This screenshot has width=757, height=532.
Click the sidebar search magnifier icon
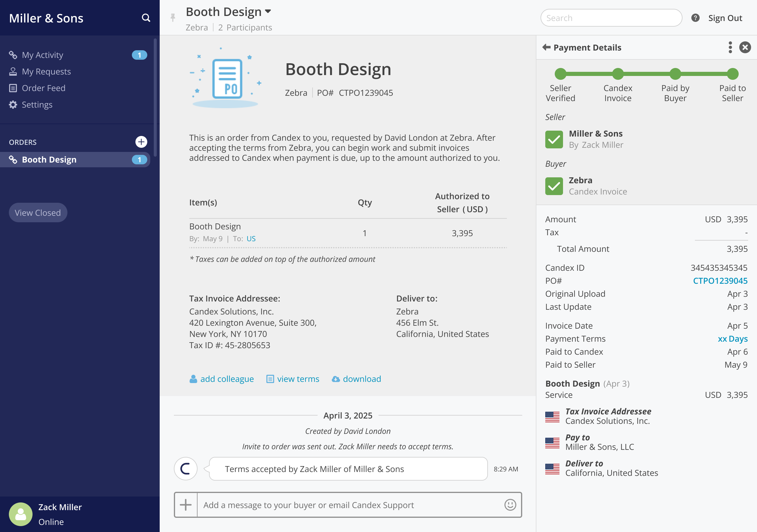tap(146, 18)
